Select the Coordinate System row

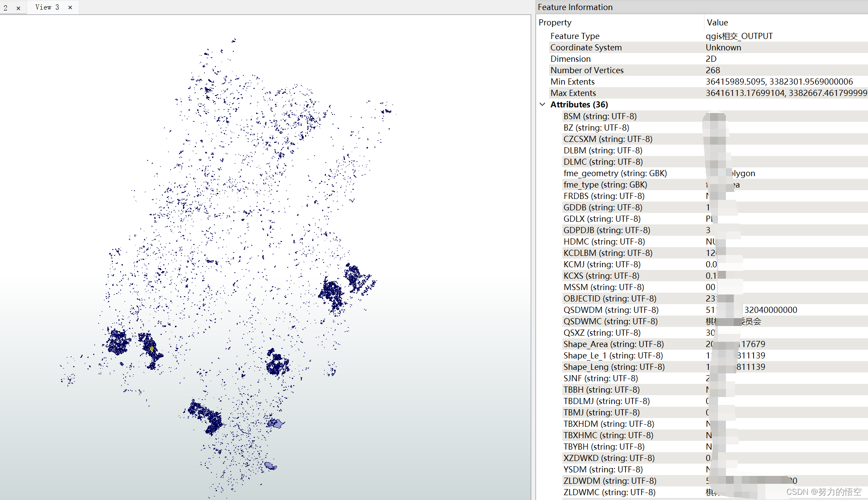click(586, 47)
